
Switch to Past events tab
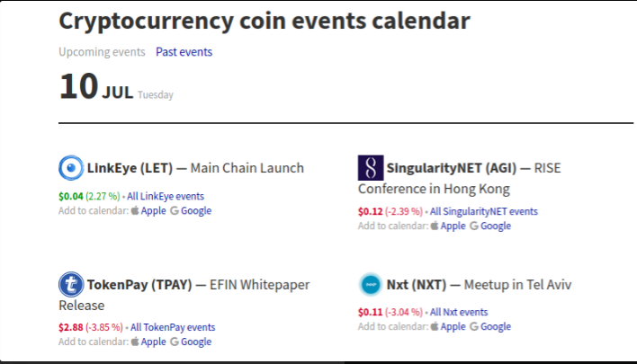(x=184, y=52)
